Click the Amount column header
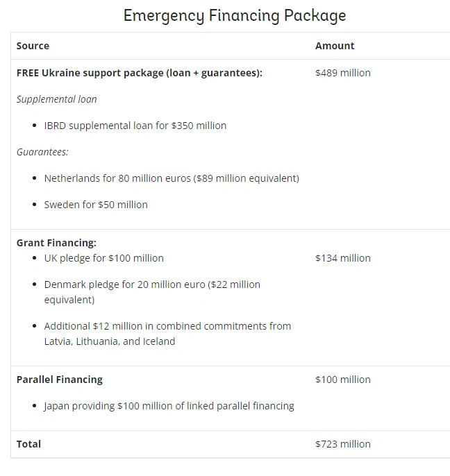 (x=335, y=46)
